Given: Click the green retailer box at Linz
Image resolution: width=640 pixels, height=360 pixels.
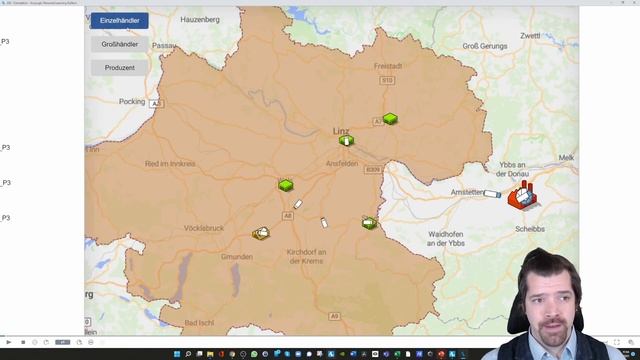Looking at the screenshot, I should click(347, 141).
